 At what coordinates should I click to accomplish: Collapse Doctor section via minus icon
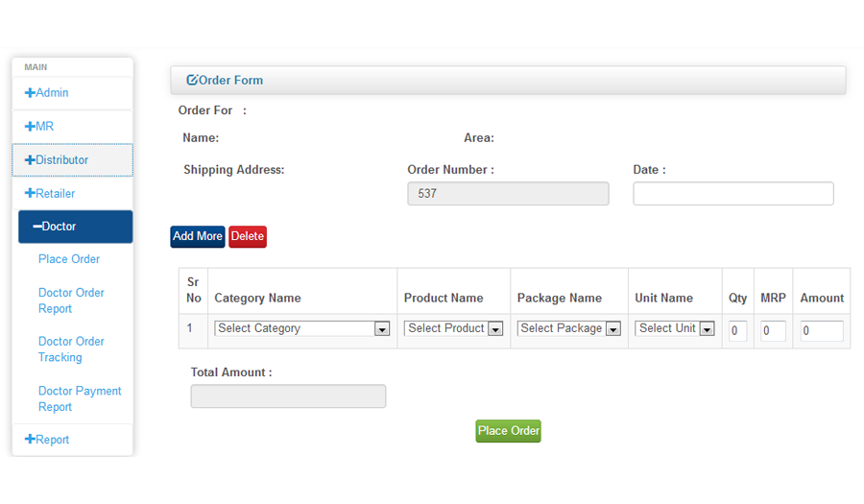point(36,227)
